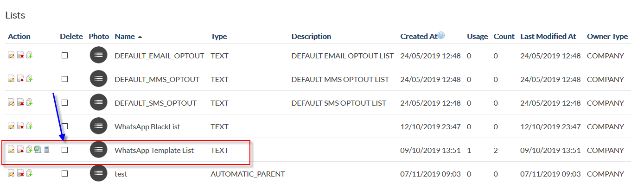Sort by Type column header
Viewport: 644px width, 196px height.
tap(218, 36)
